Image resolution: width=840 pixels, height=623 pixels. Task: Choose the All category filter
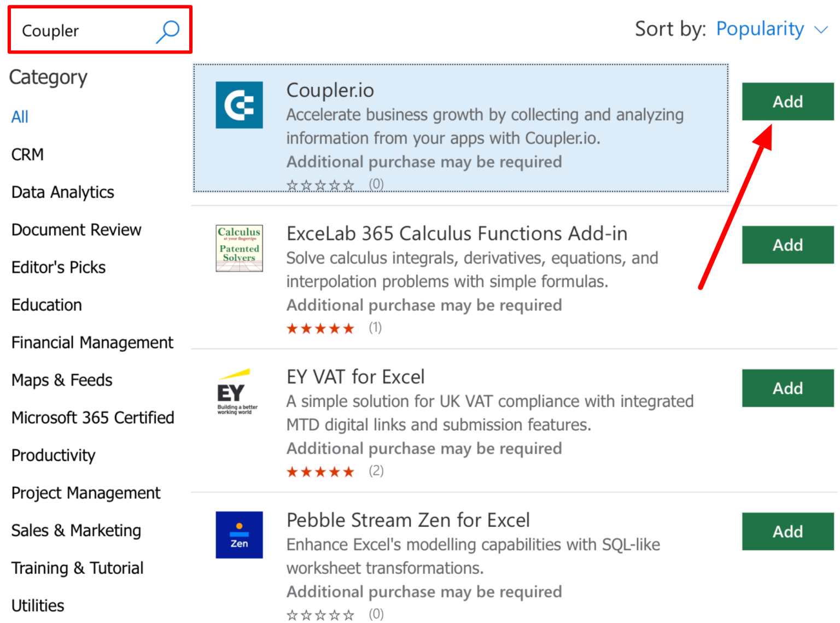pos(20,117)
